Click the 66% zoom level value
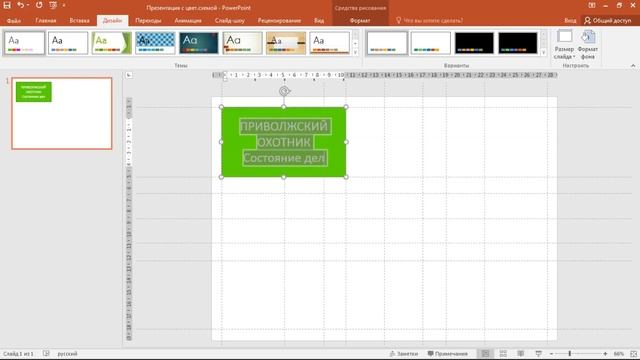The height and width of the screenshot is (360, 640). tap(619, 354)
